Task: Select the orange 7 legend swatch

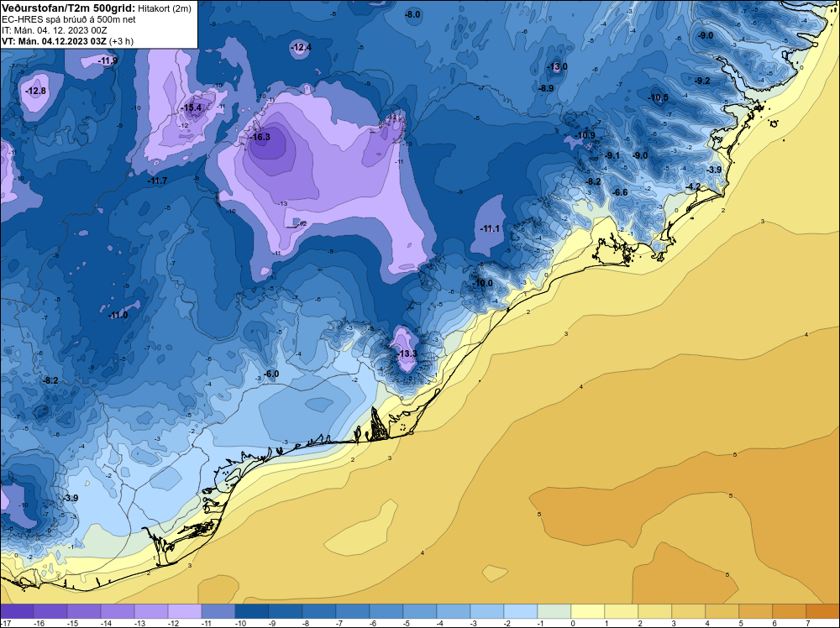Action: (x=823, y=611)
